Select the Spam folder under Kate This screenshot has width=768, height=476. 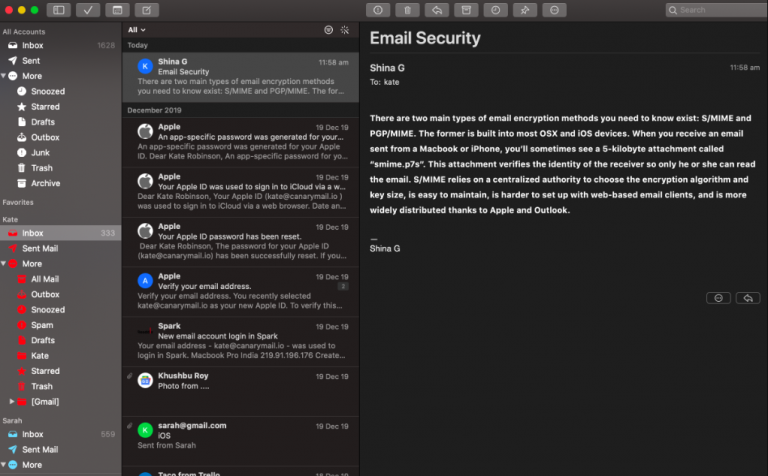tap(42, 325)
